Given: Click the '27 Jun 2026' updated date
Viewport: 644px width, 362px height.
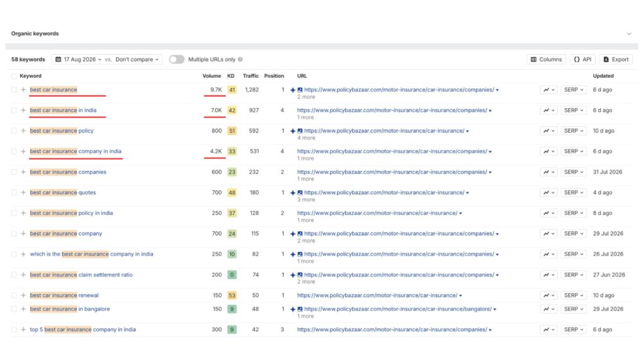Looking at the screenshot, I should coord(609,275).
